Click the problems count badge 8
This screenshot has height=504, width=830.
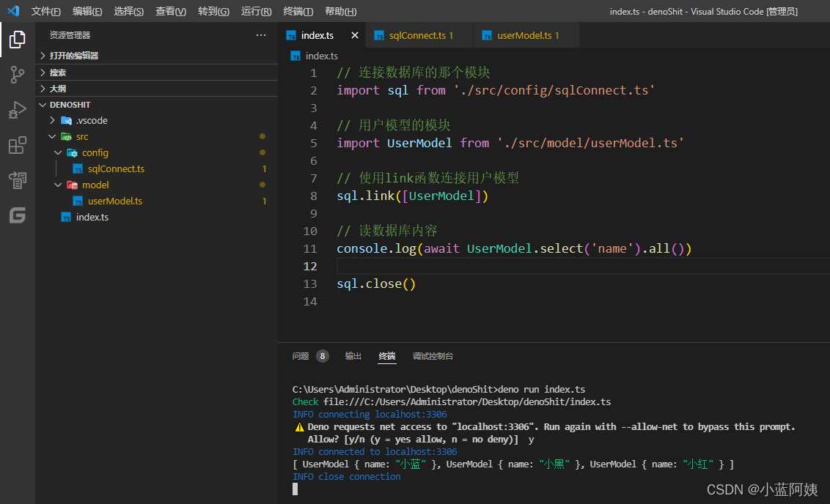pyautogui.click(x=323, y=356)
